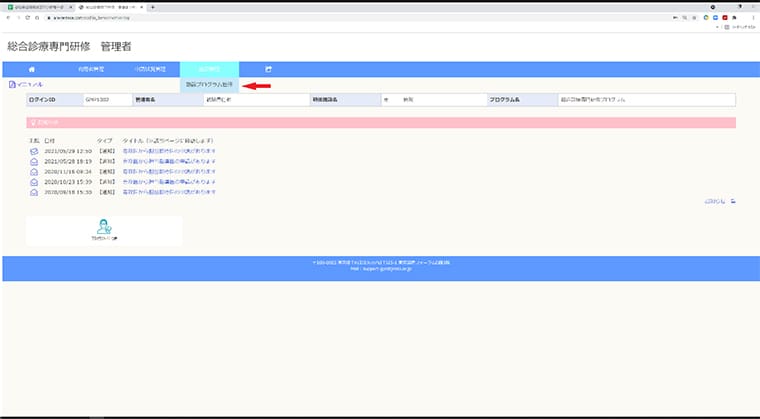Open the manual link below the navigation bar
The width and height of the screenshot is (760, 419).
pyautogui.click(x=30, y=84)
